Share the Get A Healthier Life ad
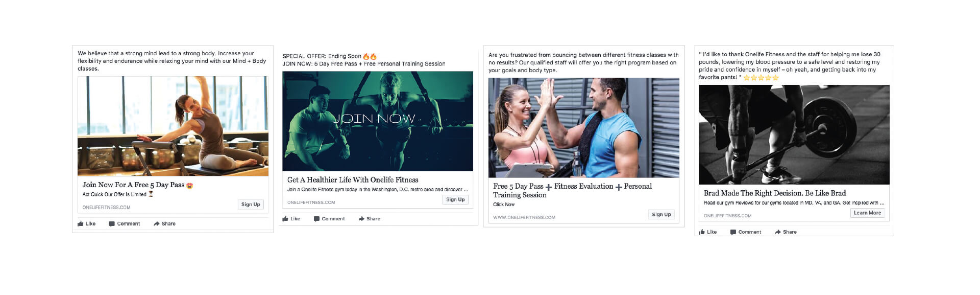 coord(369,219)
